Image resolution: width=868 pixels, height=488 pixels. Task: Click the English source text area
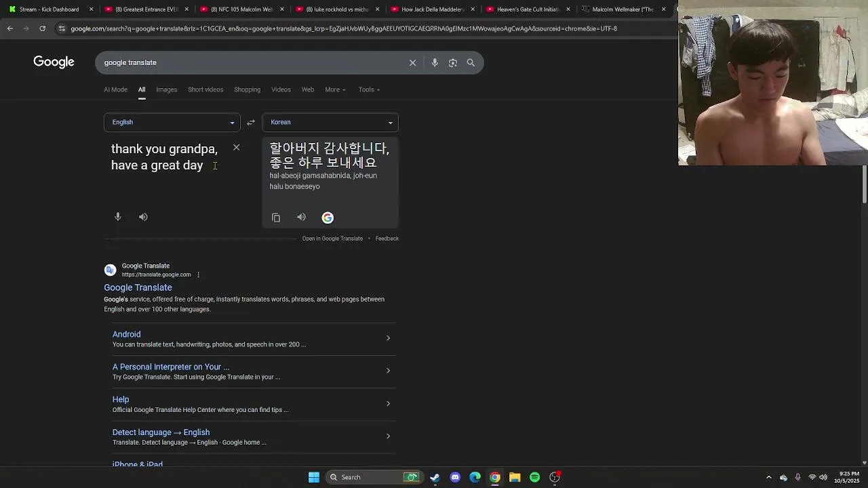click(165, 157)
